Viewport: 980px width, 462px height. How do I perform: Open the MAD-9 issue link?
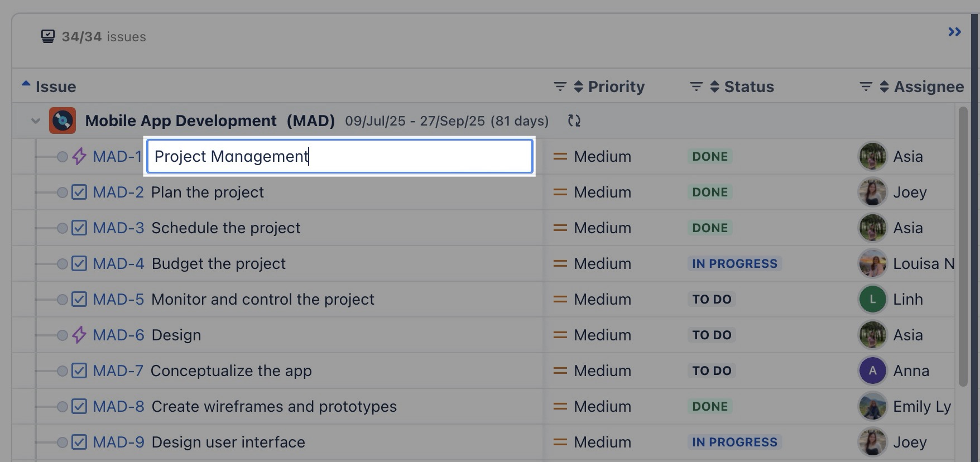pos(118,442)
